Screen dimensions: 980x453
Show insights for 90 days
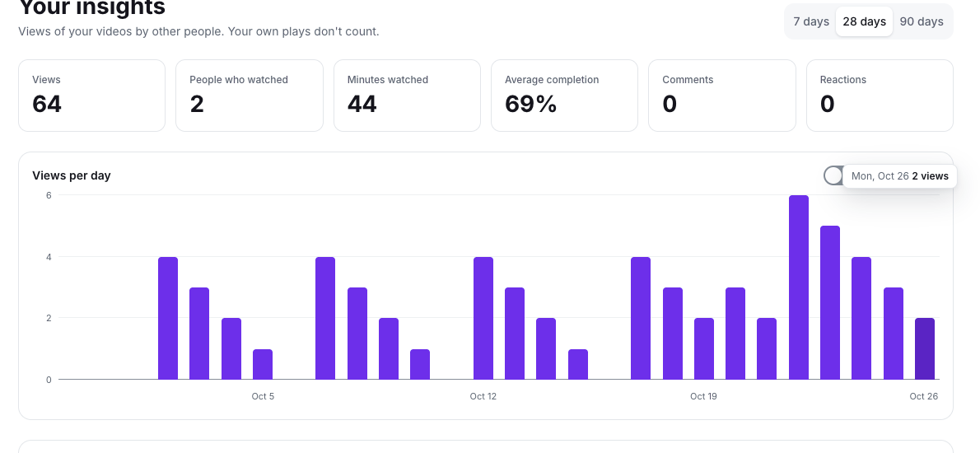pos(922,21)
